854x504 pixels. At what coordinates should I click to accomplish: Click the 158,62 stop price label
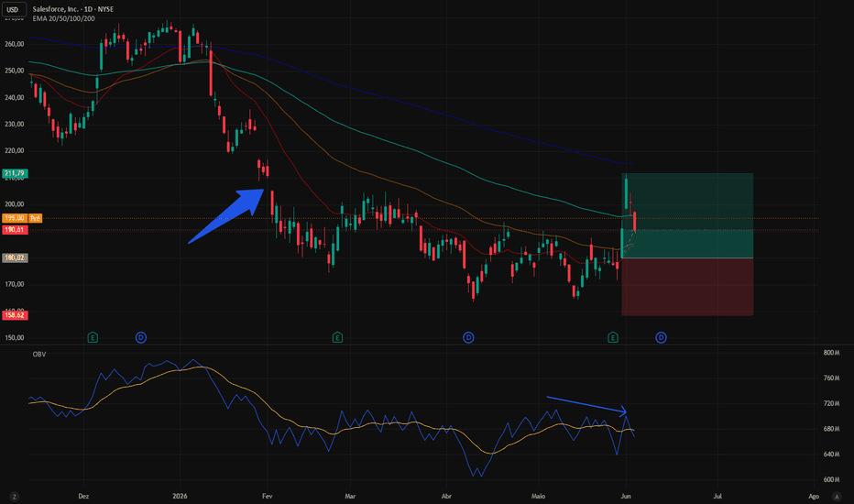click(15, 315)
